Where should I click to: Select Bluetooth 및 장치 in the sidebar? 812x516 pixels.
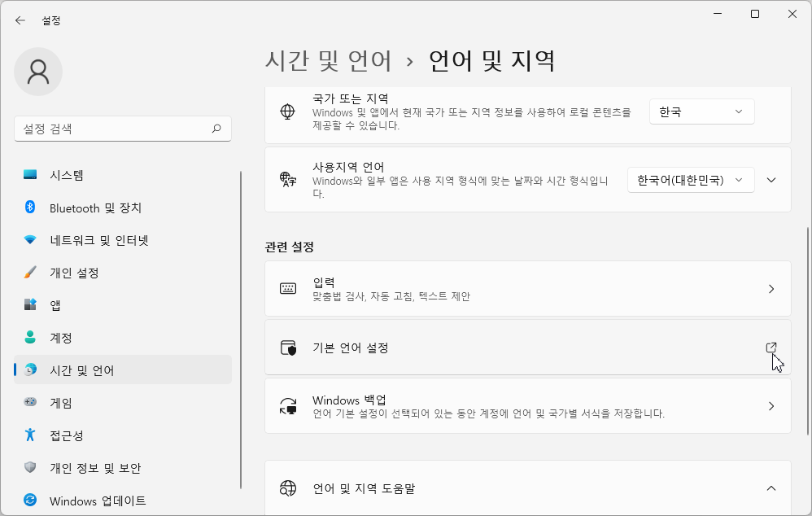click(123, 208)
